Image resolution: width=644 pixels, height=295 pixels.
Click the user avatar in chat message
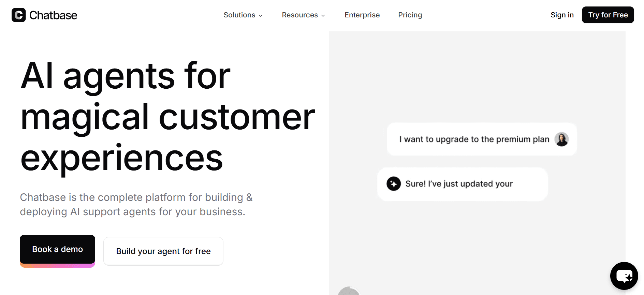[x=561, y=139]
